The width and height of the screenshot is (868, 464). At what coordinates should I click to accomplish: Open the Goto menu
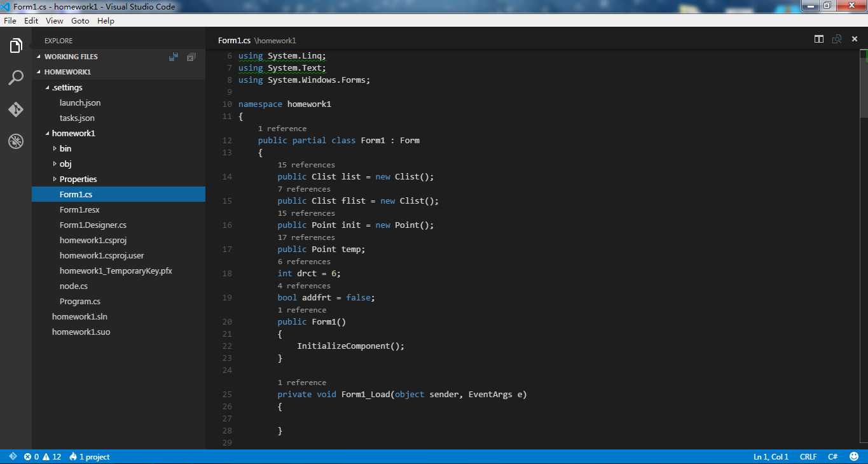tap(80, 20)
